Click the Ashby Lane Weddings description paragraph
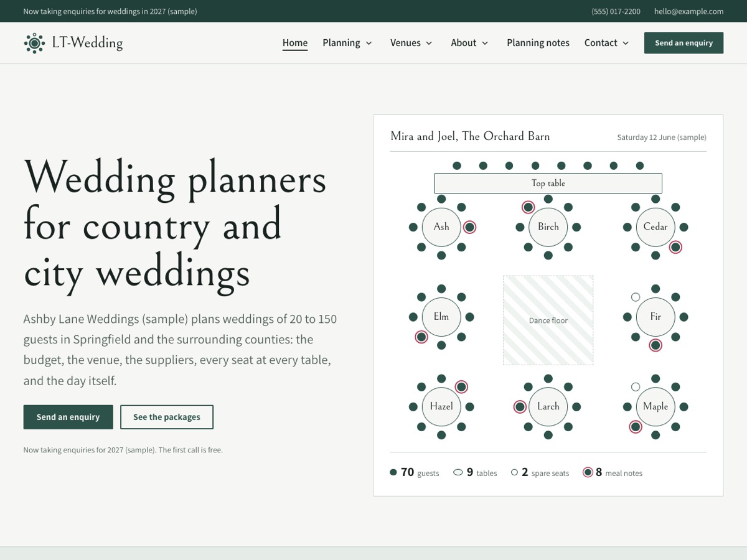This screenshot has height=560, width=747. (181, 350)
